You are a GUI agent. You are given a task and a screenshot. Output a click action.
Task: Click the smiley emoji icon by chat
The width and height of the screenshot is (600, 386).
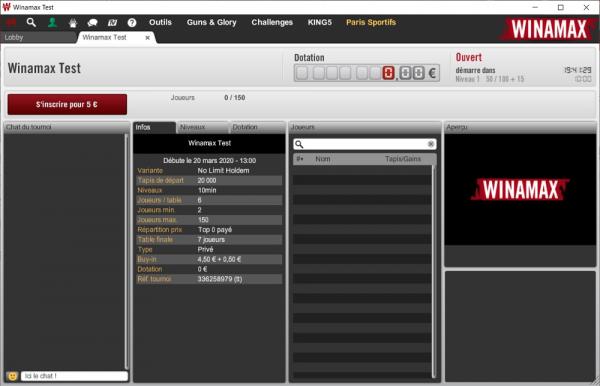coord(13,376)
